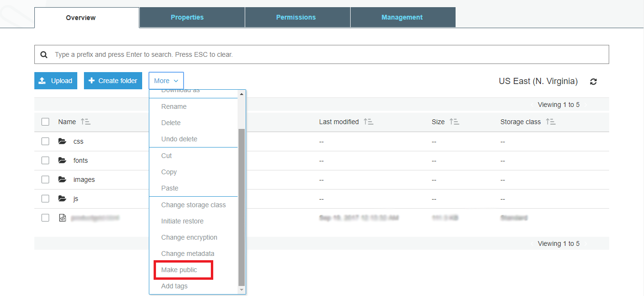
Task: Choose Make public from the menu
Action: pos(179,270)
